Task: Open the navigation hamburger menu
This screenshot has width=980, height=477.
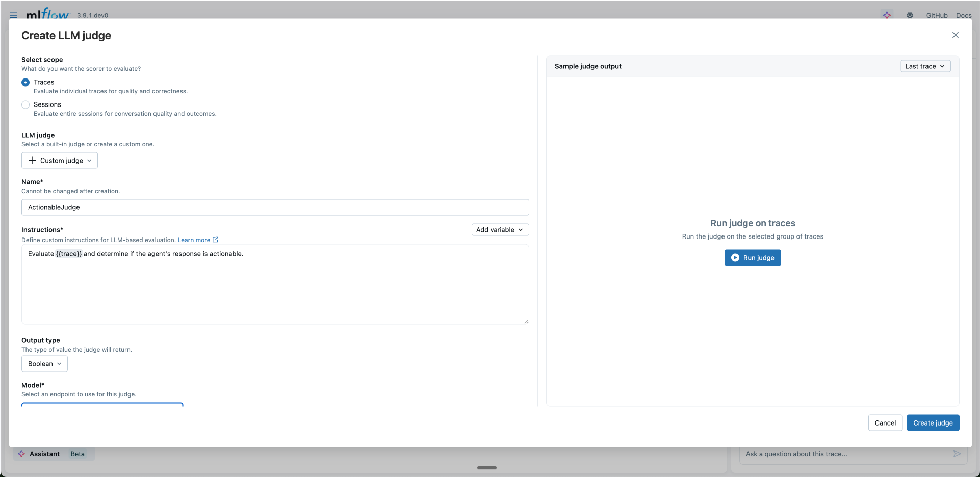Action: click(x=13, y=15)
